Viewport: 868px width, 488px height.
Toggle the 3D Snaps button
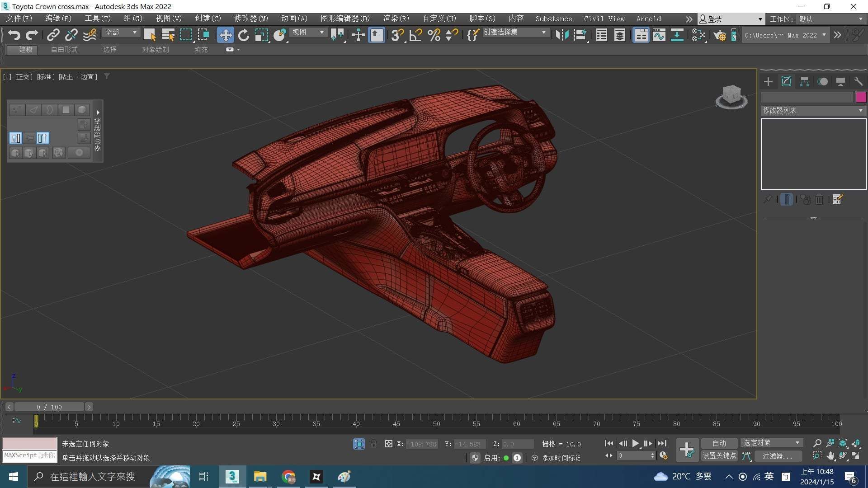click(397, 35)
